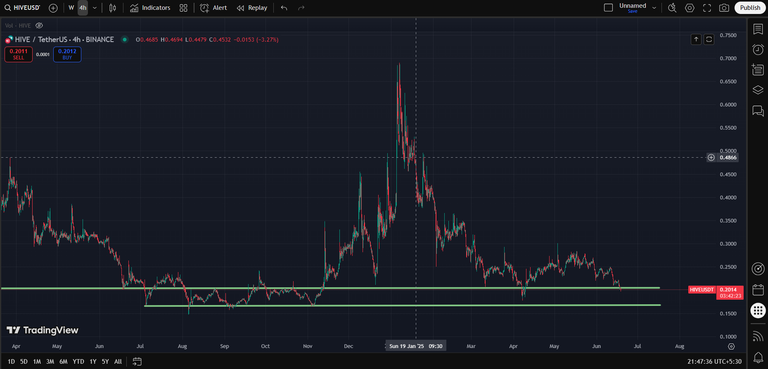Switch to the W weekly interval

click(72, 8)
